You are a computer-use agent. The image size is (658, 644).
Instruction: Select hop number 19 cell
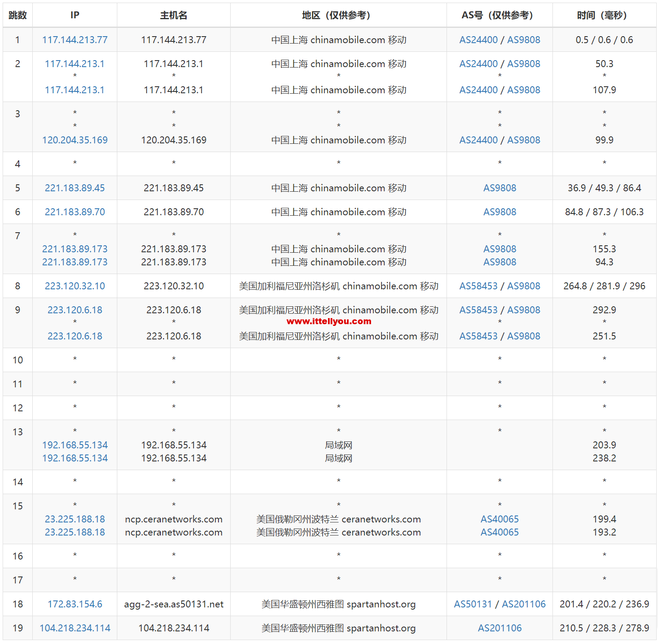pos(17,628)
